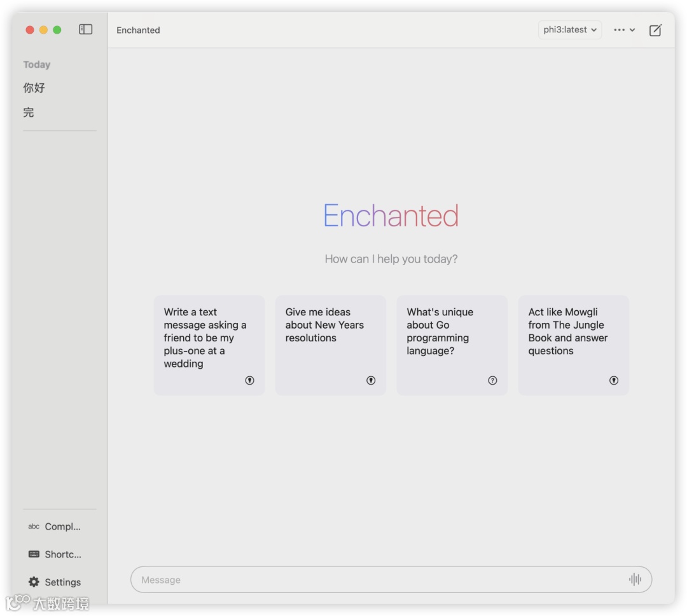Select the wedding plus-one text message prompt

coord(209,345)
